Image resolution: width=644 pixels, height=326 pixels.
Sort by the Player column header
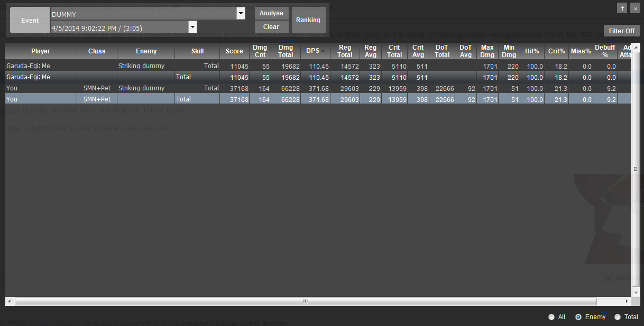(41, 51)
